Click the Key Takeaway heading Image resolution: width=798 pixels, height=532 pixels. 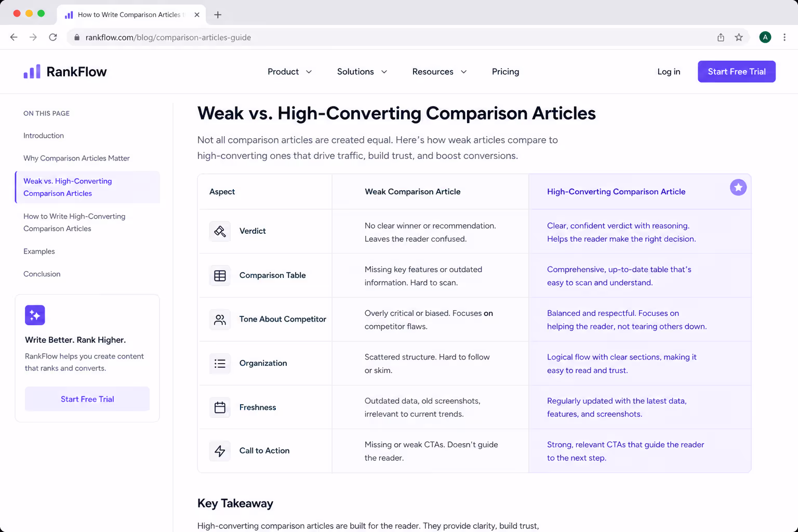click(235, 503)
